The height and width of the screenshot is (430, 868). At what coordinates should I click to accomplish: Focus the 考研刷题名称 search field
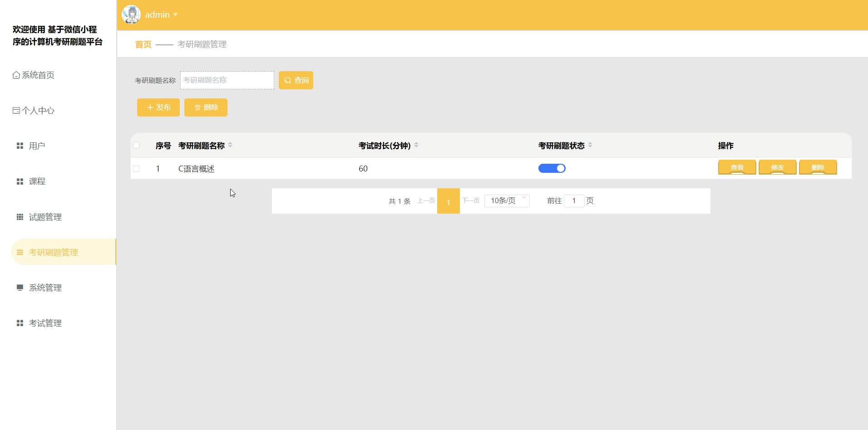(x=227, y=80)
